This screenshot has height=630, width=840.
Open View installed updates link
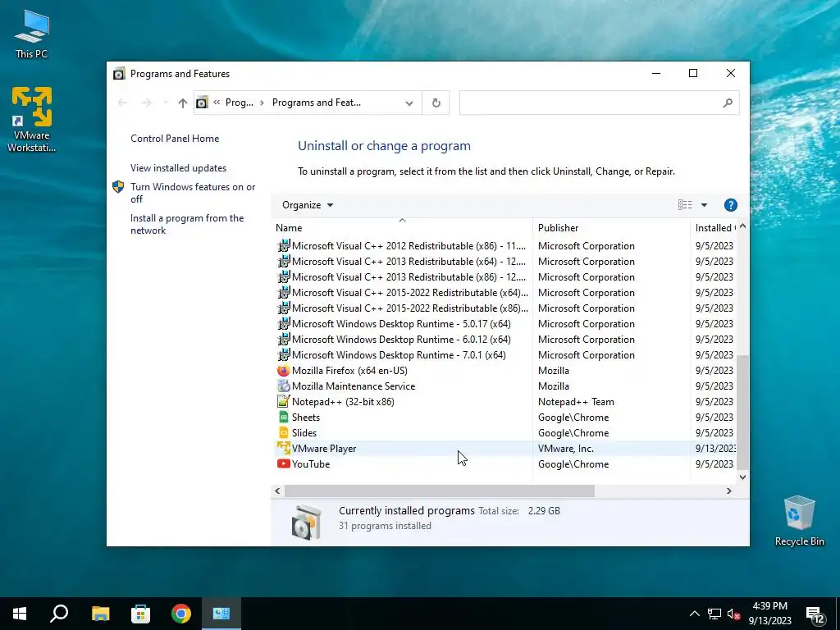(x=178, y=167)
